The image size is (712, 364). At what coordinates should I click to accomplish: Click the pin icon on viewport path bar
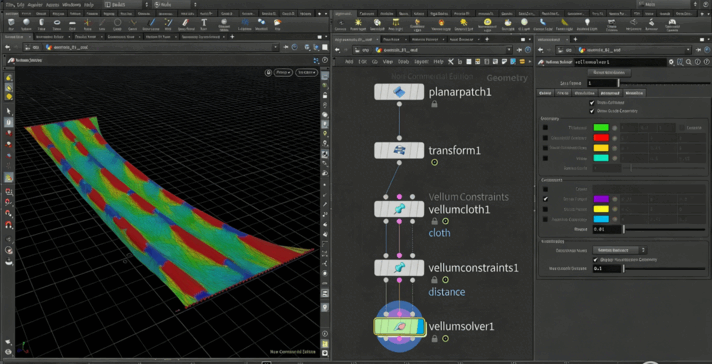[x=286, y=47]
